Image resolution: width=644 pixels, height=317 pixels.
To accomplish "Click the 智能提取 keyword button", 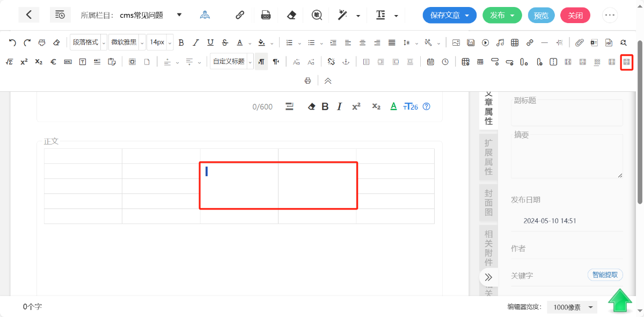I will (x=605, y=275).
